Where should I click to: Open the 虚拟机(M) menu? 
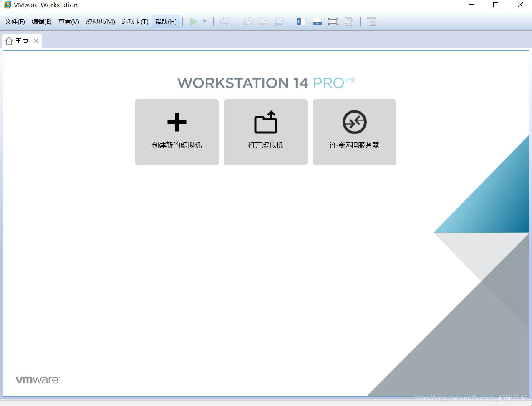tap(101, 22)
